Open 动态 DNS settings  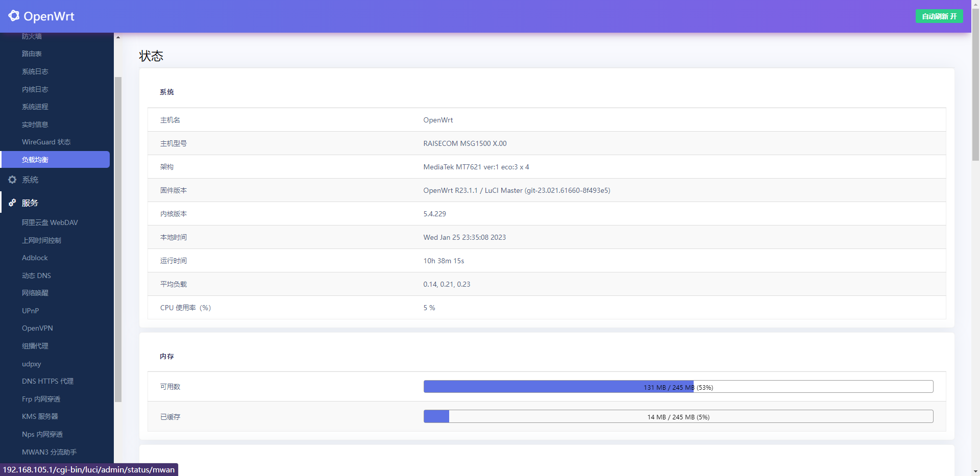pos(36,275)
